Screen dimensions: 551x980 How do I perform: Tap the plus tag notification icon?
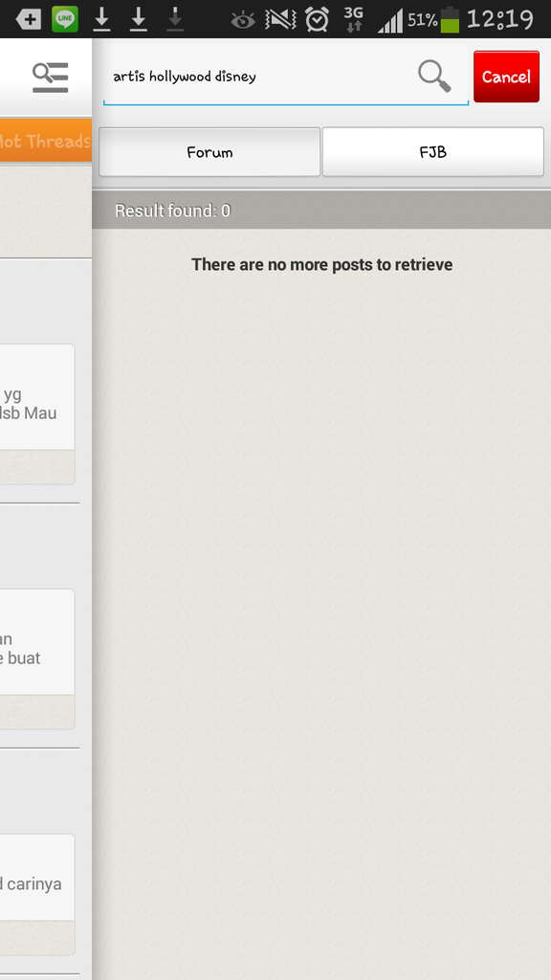point(28,19)
